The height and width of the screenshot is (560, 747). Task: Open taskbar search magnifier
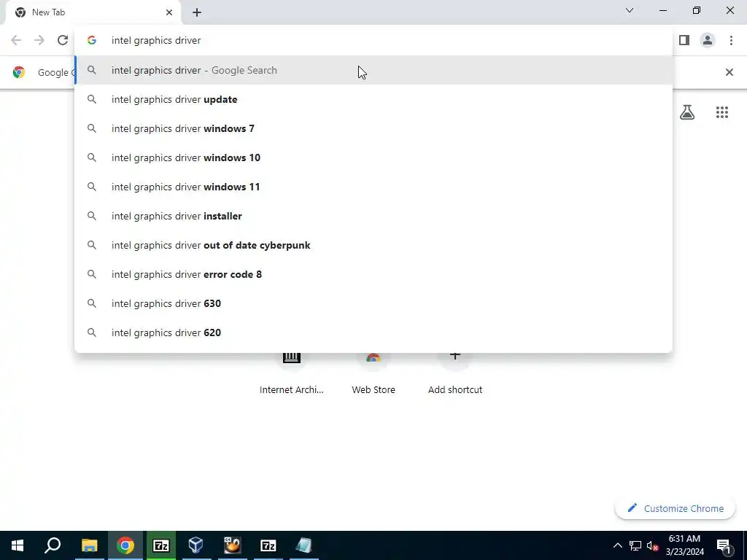(x=53, y=545)
